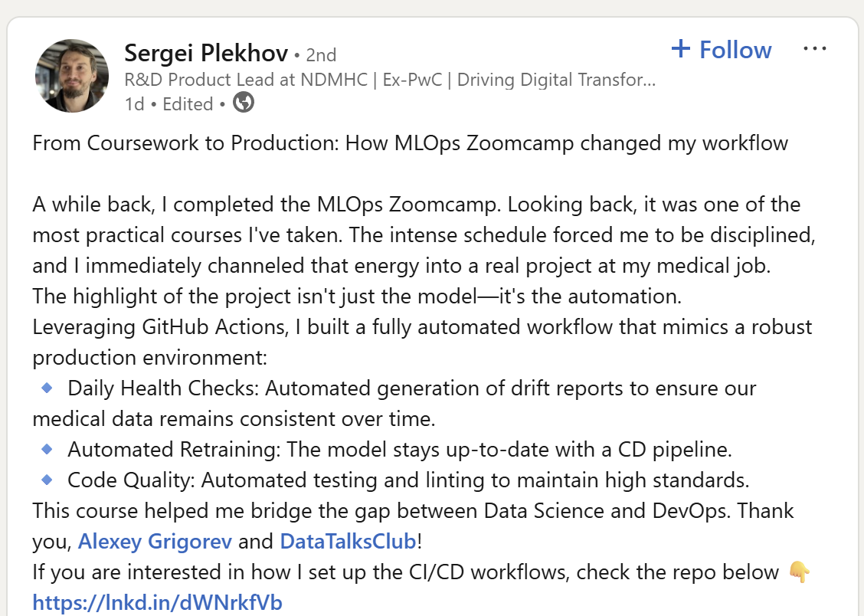Image resolution: width=864 pixels, height=616 pixels.
Task: Click the globe public visibility icon
Action: point(244,103)
